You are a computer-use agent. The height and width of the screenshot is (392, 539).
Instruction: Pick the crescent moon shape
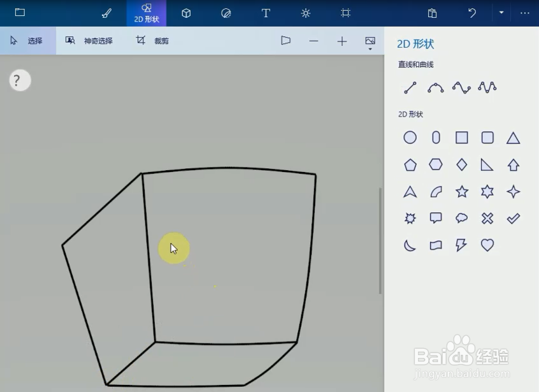[x=410, y=245]
